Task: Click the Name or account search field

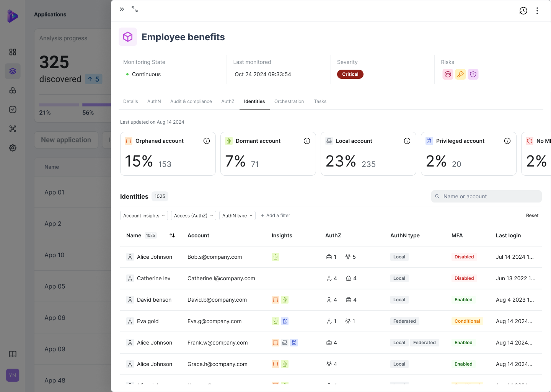Action: tap(486, 196)
